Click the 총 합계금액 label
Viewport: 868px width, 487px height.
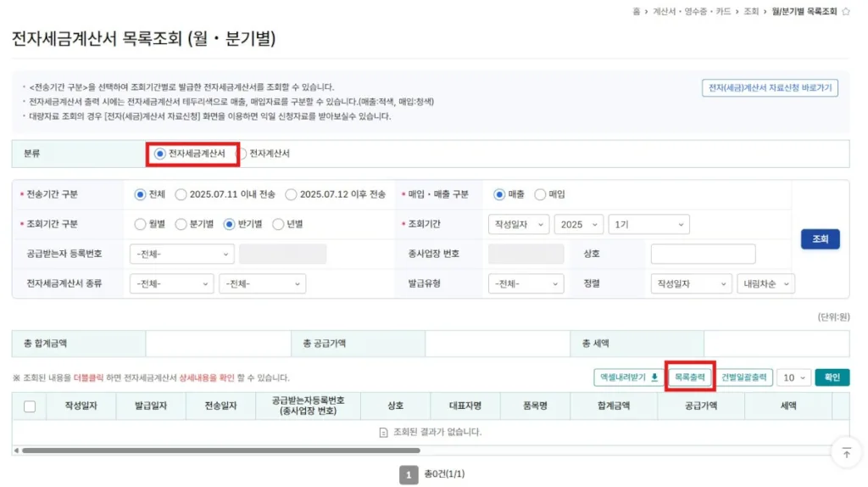(46, 344)
